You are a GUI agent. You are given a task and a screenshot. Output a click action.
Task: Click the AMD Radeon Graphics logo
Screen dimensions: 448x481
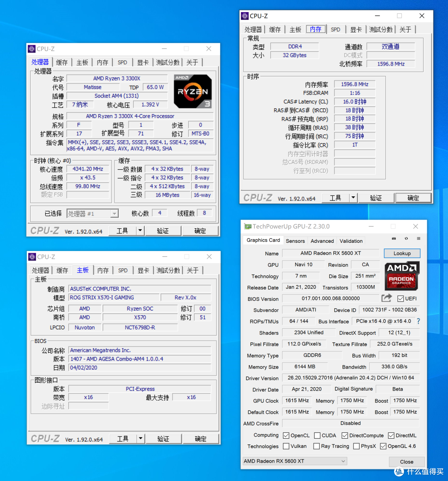(x=402, y=276)
